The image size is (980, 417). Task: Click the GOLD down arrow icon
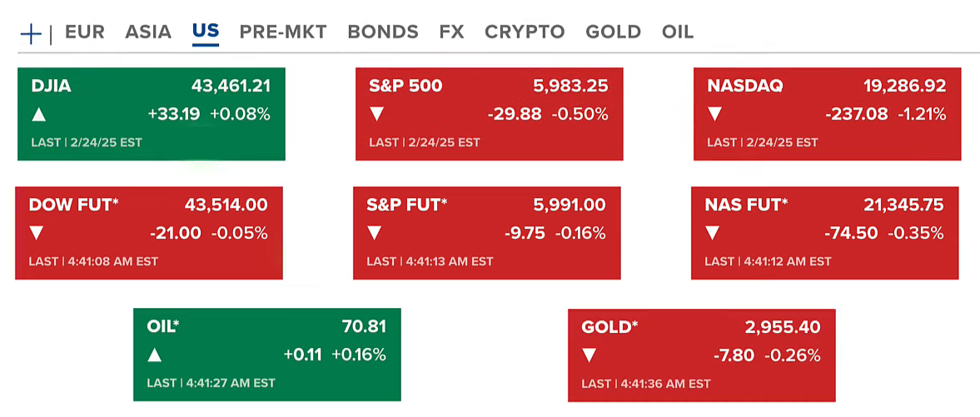click(589, 356)
